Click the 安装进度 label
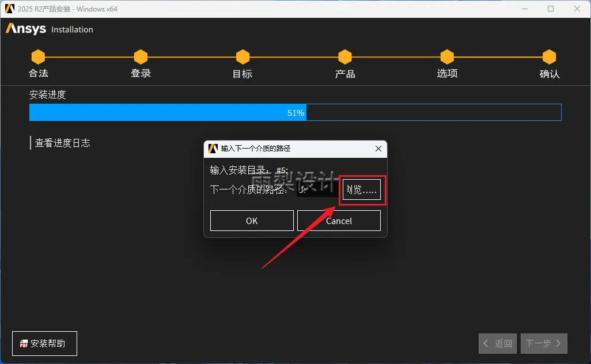This screenshot has width=591, height=364. coord(47,94)
